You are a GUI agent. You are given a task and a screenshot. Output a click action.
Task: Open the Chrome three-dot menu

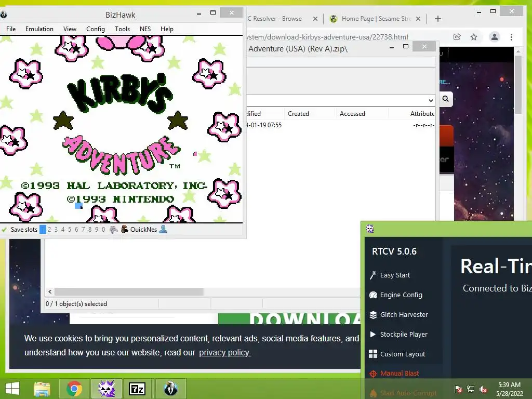[x=511, y=37]
